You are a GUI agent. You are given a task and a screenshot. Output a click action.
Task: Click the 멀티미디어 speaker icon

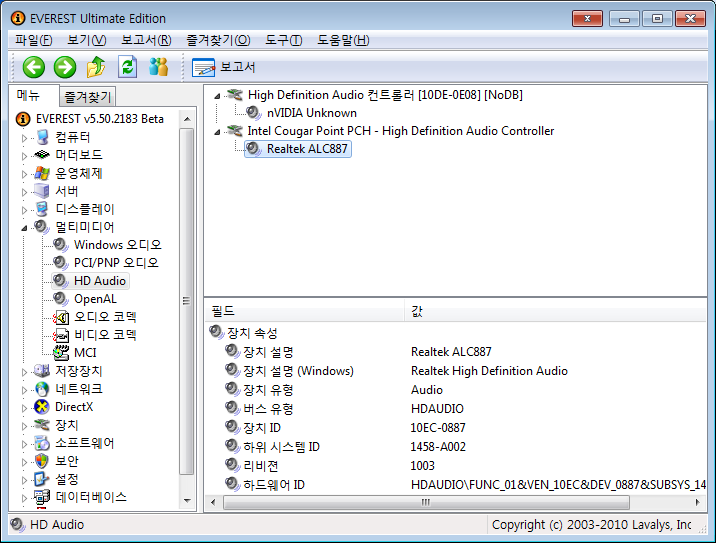42,227
